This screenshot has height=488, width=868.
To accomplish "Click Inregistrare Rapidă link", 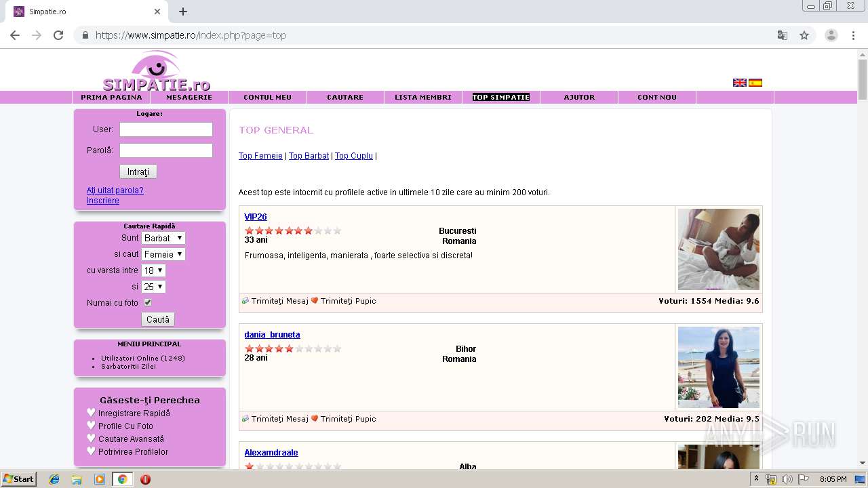I will pos(134,413).
